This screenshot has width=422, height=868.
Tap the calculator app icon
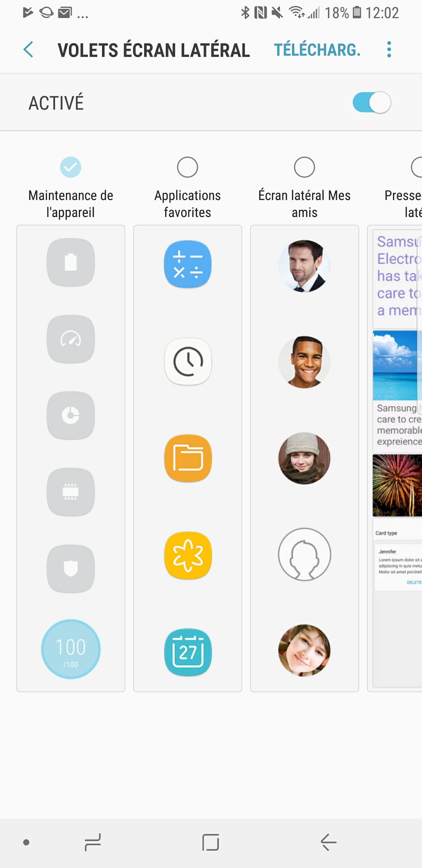coord(188,264)
